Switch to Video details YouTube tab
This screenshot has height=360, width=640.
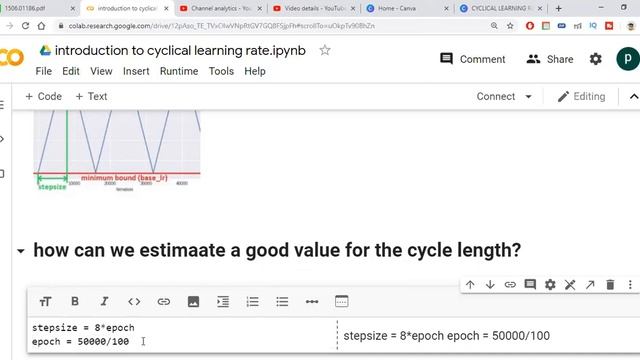click(x=314, y=8)
